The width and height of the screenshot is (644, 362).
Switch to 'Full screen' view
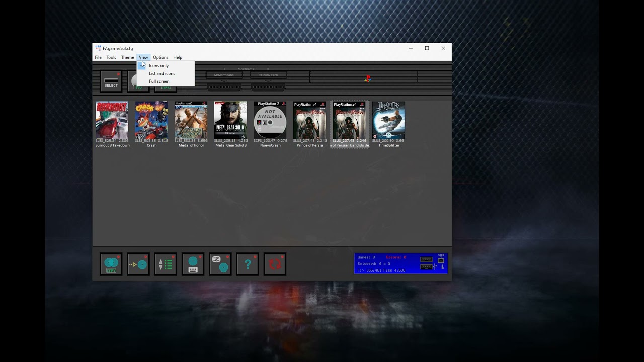(166, 81)
